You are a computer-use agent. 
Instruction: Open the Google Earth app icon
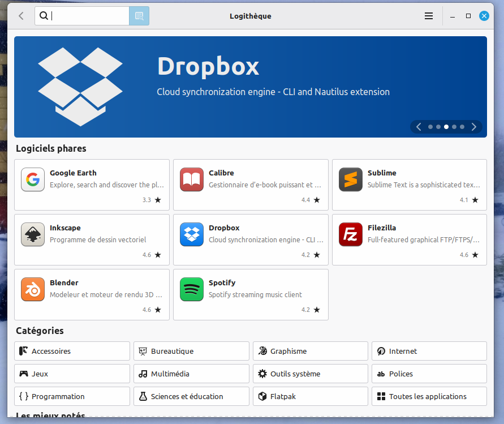click(x=33, y=179)
